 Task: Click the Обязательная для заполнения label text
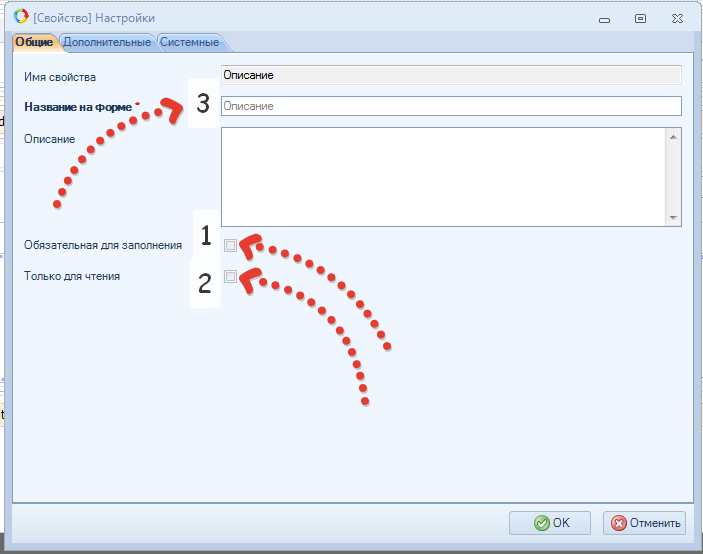click(102, 245)
